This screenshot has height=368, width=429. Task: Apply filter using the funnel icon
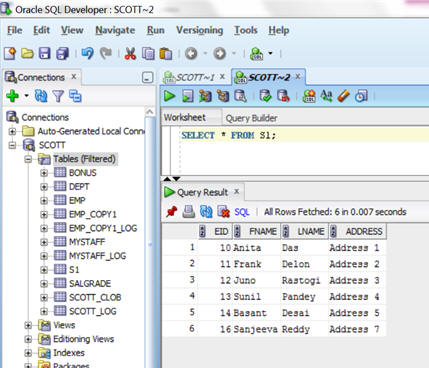[58, 96]
